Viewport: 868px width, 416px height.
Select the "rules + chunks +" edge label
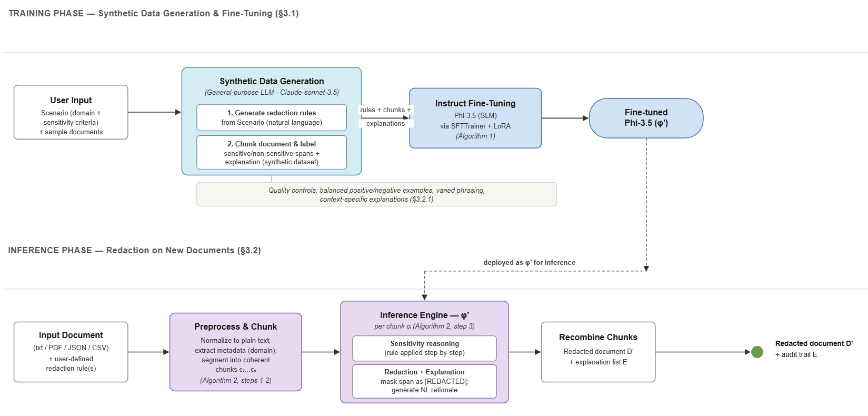pos(386,110)
